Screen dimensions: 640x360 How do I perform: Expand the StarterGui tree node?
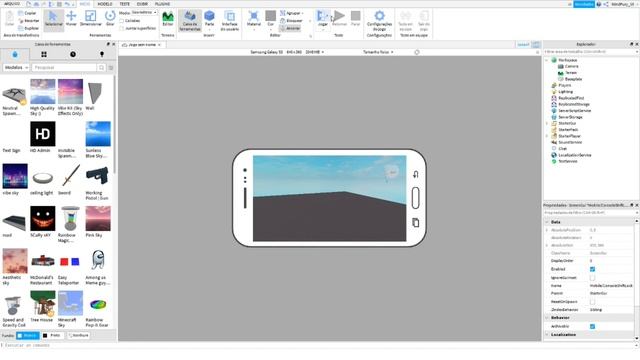click(x=547, y=123)
